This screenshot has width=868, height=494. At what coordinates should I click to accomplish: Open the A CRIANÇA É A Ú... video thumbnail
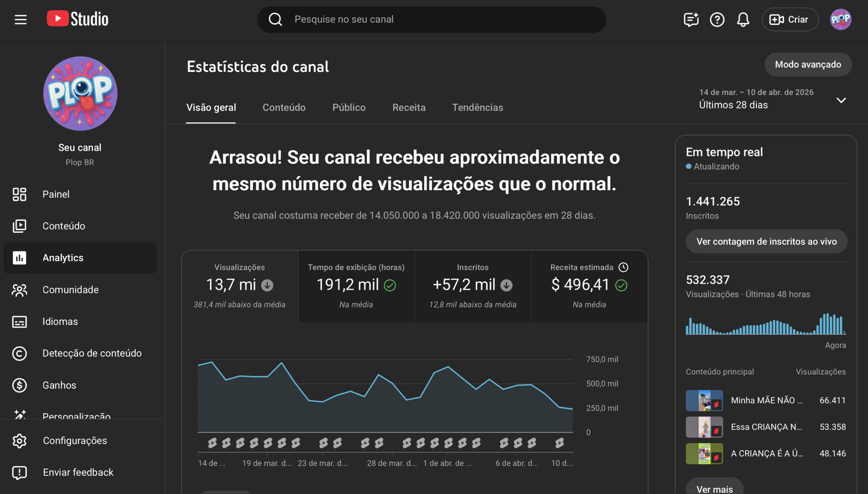pyautogui.click(x=704, y=454)
